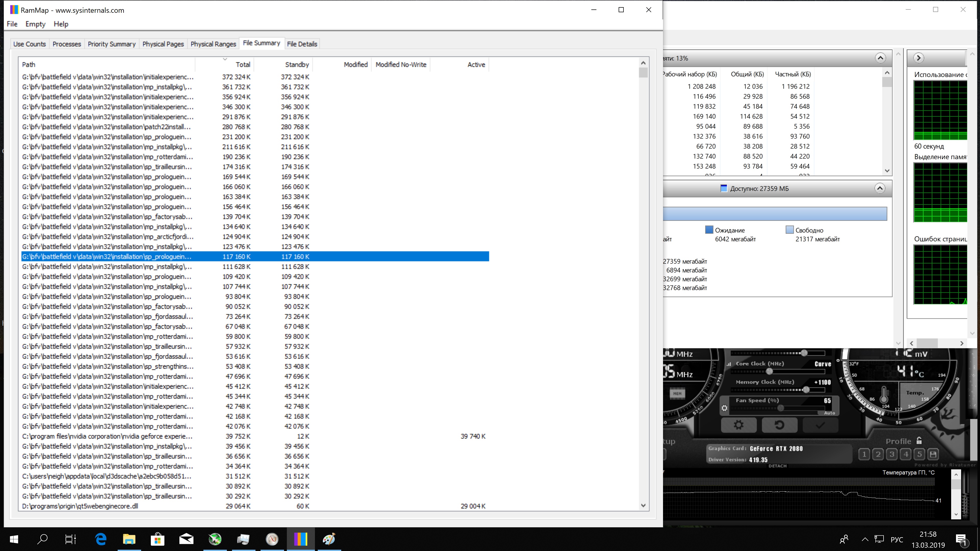Screen dimensions: 980x551
Task: Select the qt5webenginecore.dll row
Action: 80,506
